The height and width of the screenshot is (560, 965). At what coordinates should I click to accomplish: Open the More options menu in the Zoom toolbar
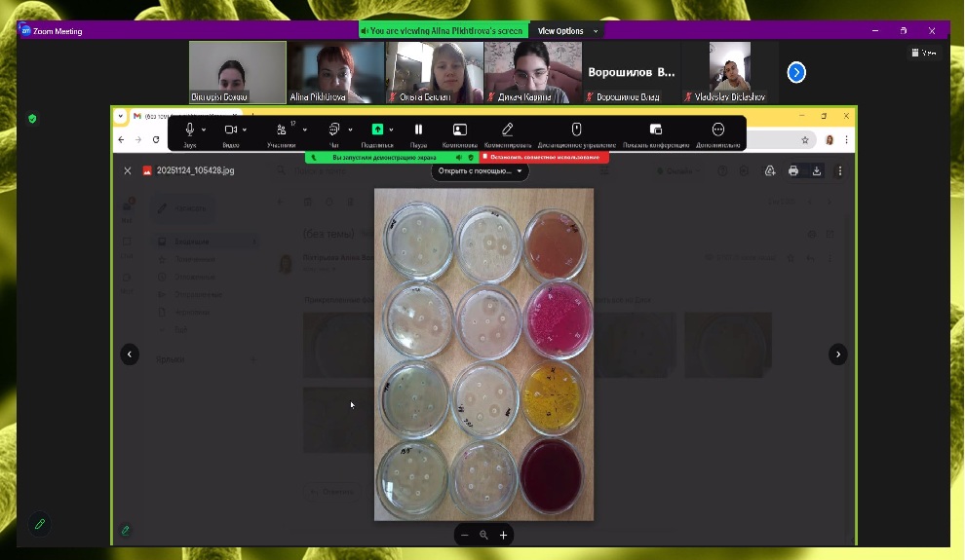point(718,129)
